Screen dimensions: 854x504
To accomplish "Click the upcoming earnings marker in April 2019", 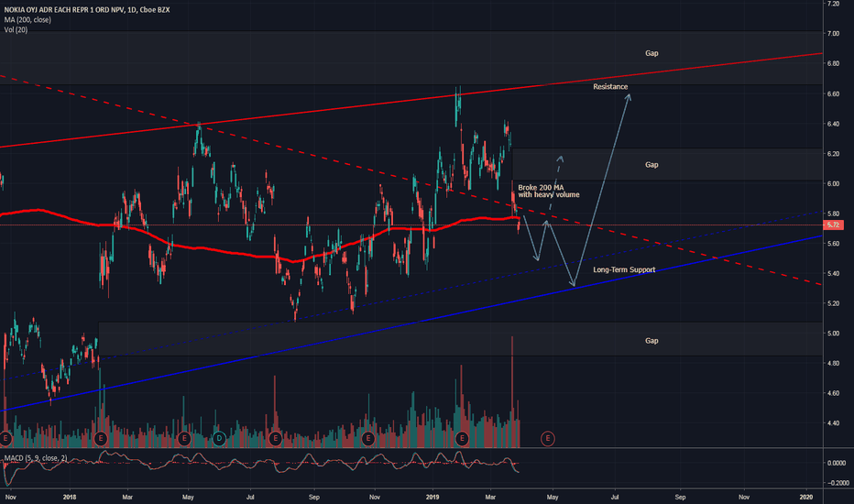I will [x=547, y=438].
